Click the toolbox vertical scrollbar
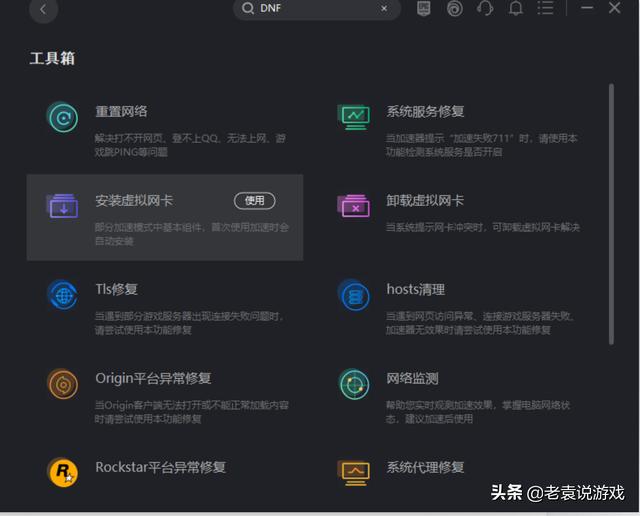640x516 pixels. [x=611, y=214]
